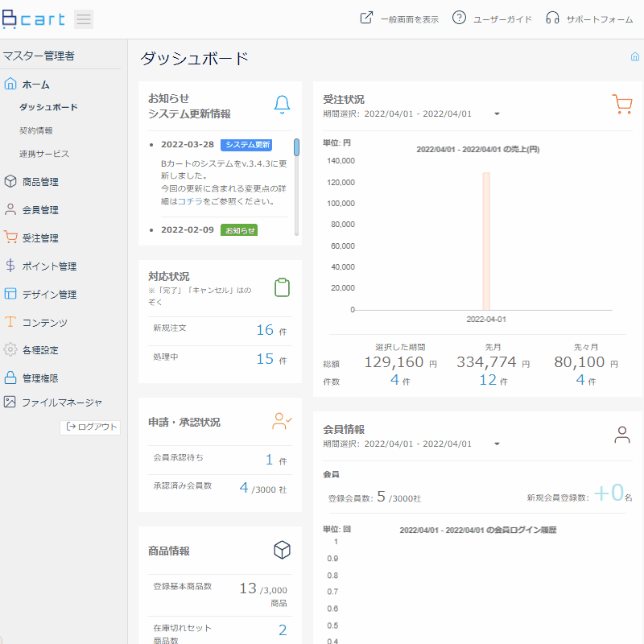The image size is (644, 644).
Task: Open コンテンツ in the sidebar
Action: (x=45, y=323)
